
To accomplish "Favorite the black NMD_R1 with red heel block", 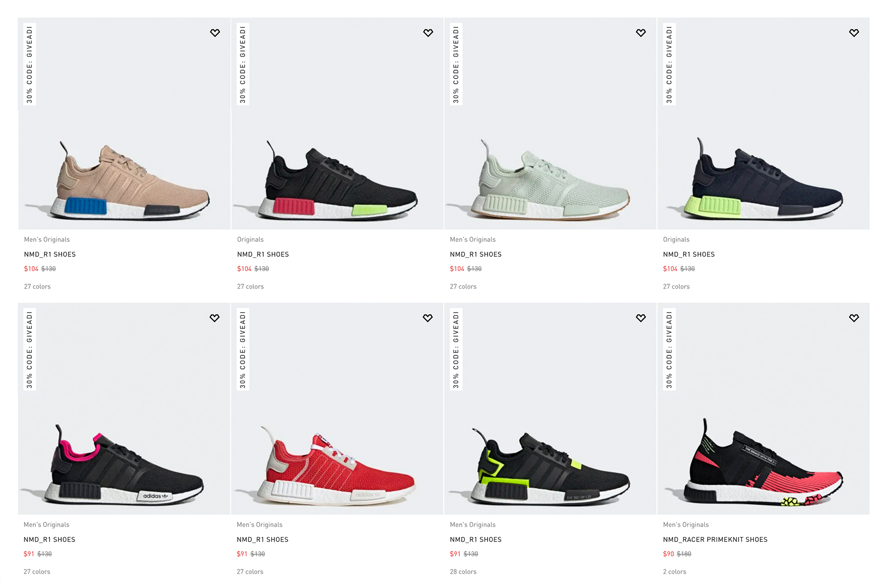I will (x=428, y=33).
